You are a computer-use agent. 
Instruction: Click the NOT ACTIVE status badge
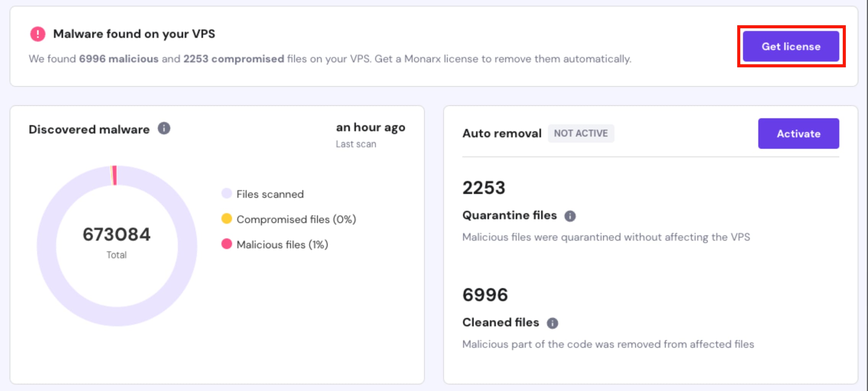581,133
